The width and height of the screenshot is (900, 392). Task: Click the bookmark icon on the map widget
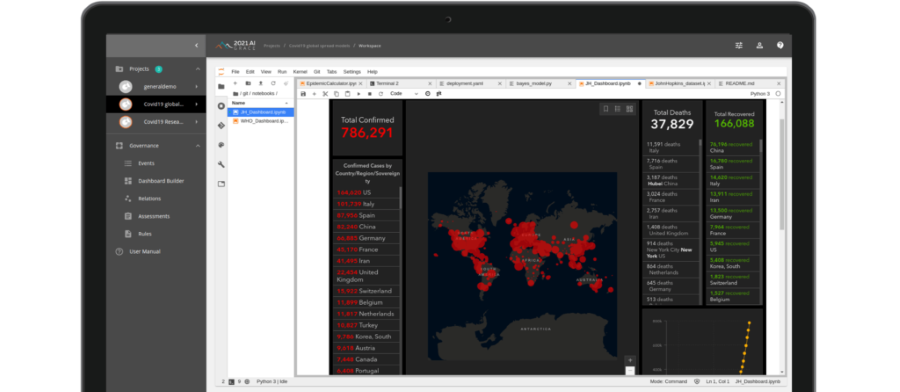click(x=606, y=109)
